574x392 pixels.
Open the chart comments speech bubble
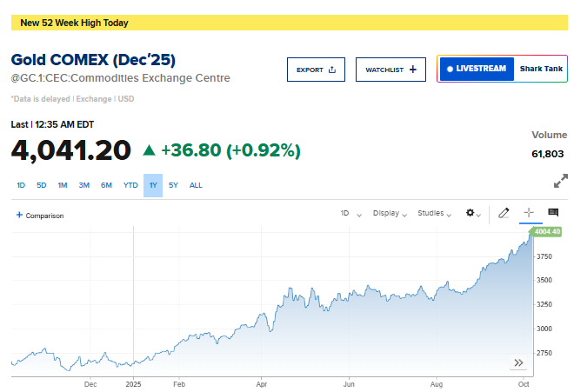(x=553, y=213)
